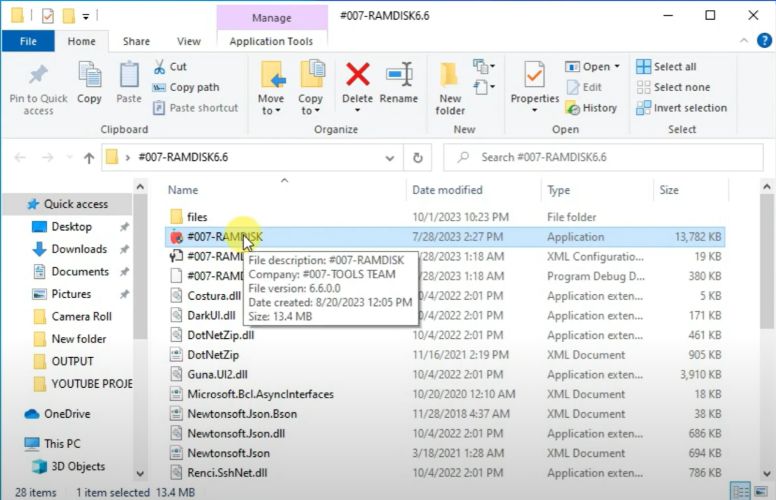This screenshot has height=500, width=776.
Task: Click the Pin to Quick access icon
Action: (x=38, y=76)
